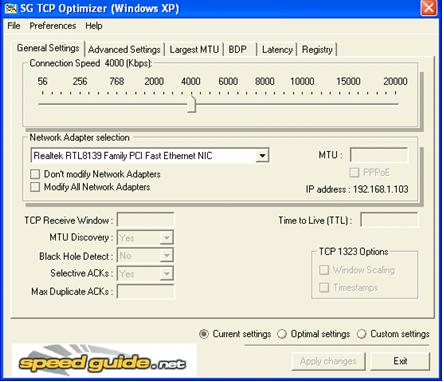Screen dimensions: 444x382
Task: Expand the MTU Discovery dropdown
Action: pos(166,238)
